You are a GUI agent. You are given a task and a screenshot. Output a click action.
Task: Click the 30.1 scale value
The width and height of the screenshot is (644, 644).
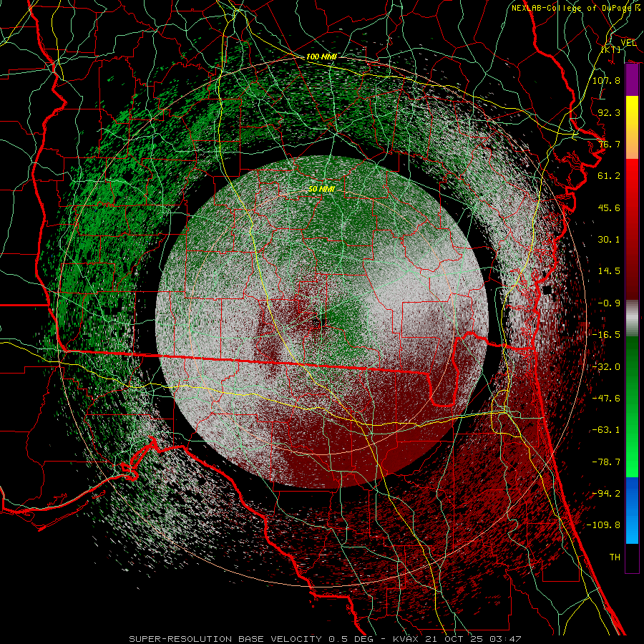(x=609, y=240)
